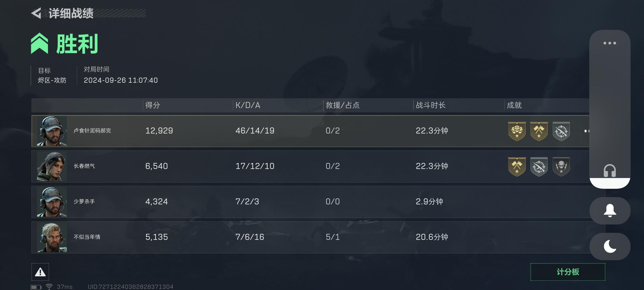The height and width of the screenshot is (290, 644).
Task: Click the 战斗时长 column header
Action: tap(430, 105)
